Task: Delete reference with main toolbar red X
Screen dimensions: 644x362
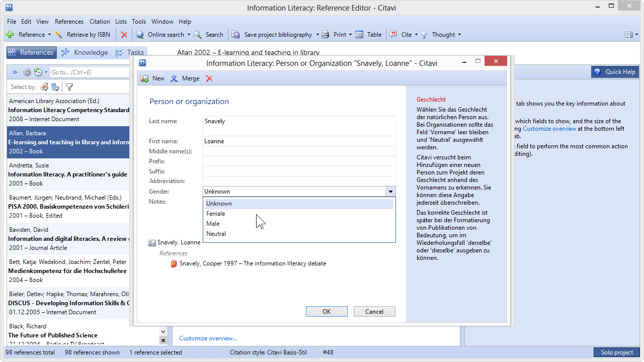Action: pos(124,35)
